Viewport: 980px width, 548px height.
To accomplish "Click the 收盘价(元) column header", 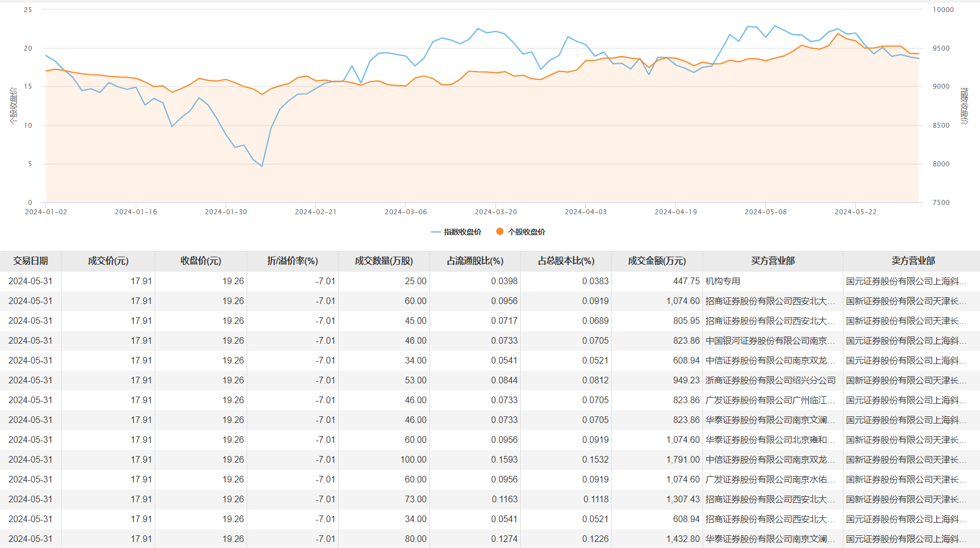I will coord(201,261).
